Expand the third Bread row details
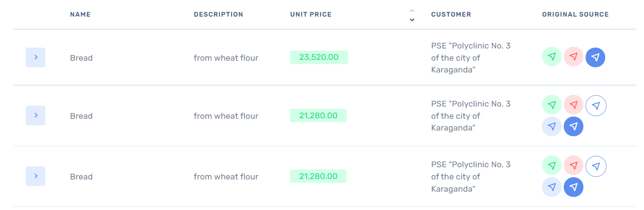 pos(36,176)
